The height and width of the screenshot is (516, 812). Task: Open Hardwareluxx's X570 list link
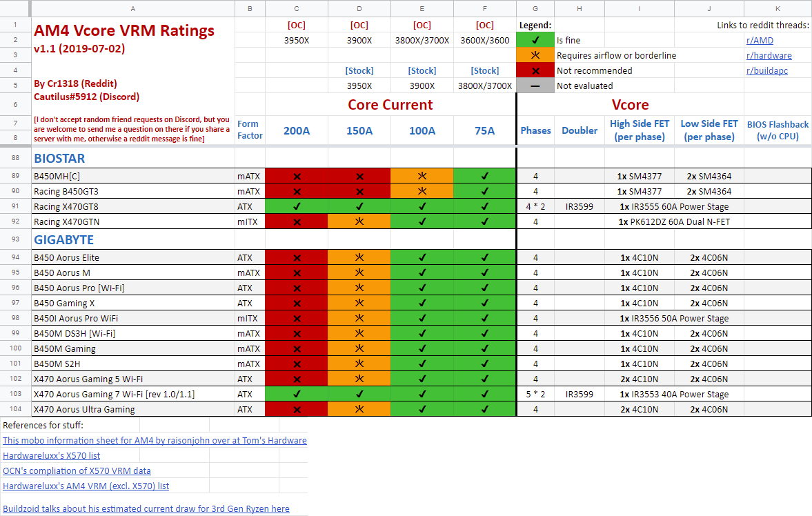pyautogui.click(x=51, y=455)
